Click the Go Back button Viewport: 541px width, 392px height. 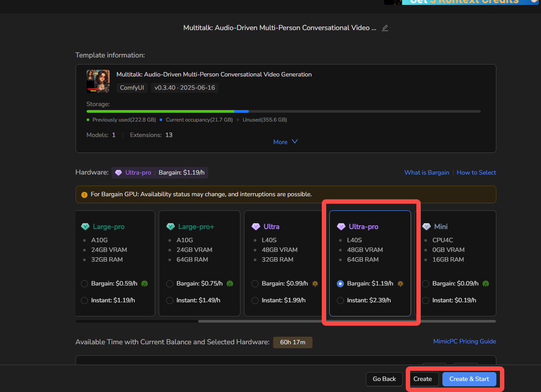click(385, 379)
